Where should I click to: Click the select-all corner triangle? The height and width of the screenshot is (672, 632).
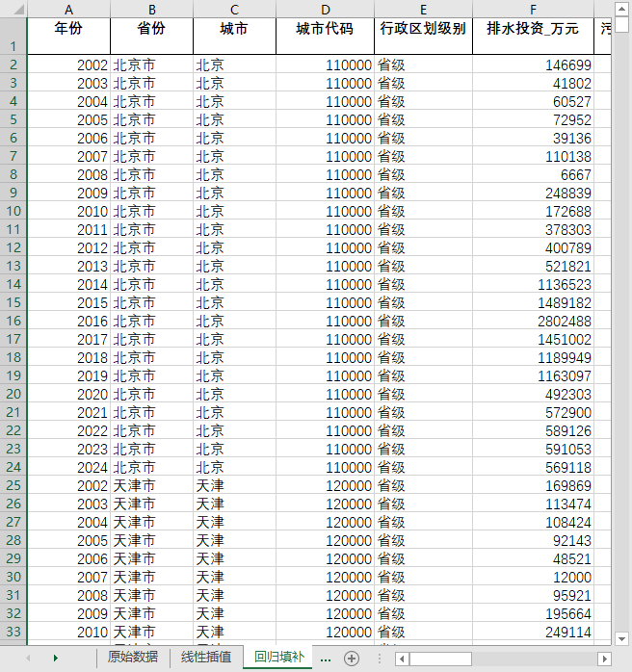click(18, 9)
